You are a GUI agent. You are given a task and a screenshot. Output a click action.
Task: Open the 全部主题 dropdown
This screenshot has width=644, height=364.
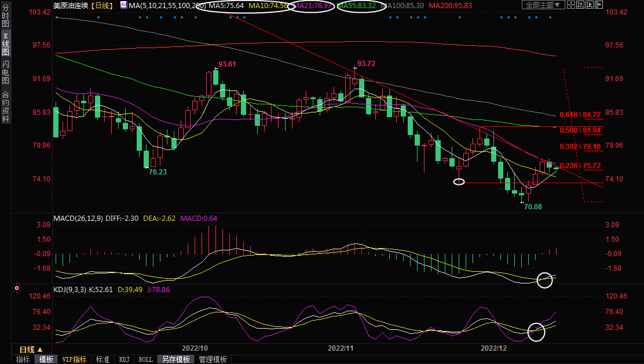543,5
